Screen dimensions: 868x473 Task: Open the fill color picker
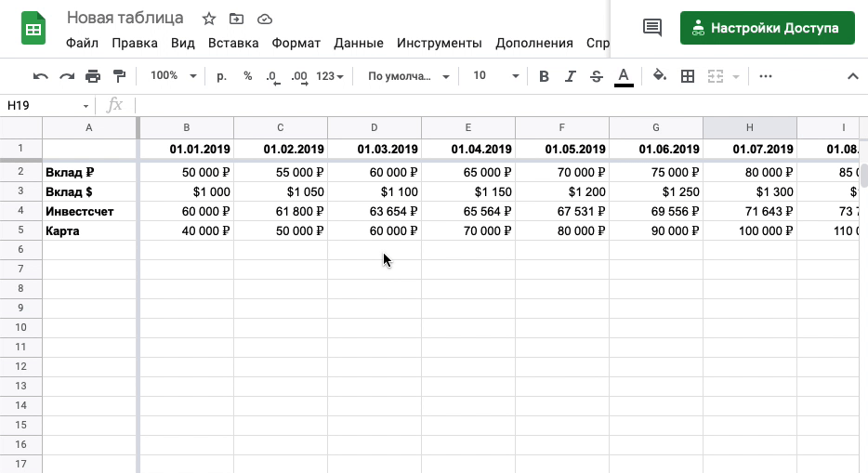tap(659, 76)
